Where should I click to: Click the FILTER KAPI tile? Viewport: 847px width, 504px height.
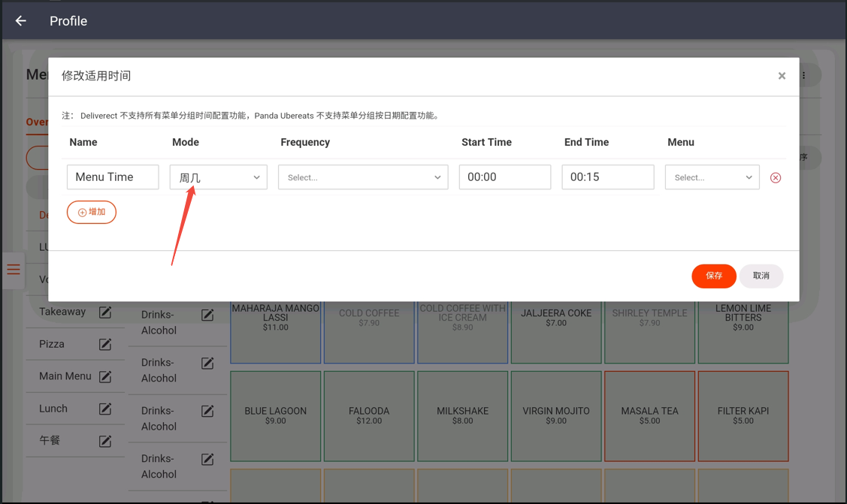(x=743, y=416)
